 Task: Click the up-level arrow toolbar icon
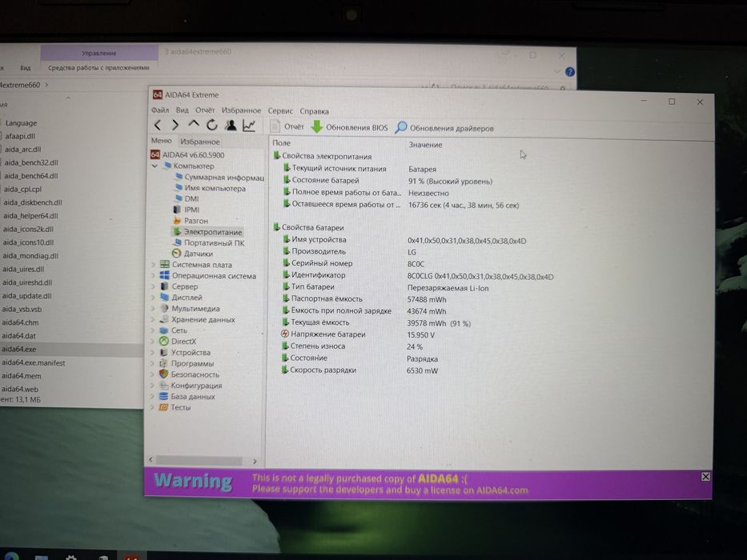point(194,124)
